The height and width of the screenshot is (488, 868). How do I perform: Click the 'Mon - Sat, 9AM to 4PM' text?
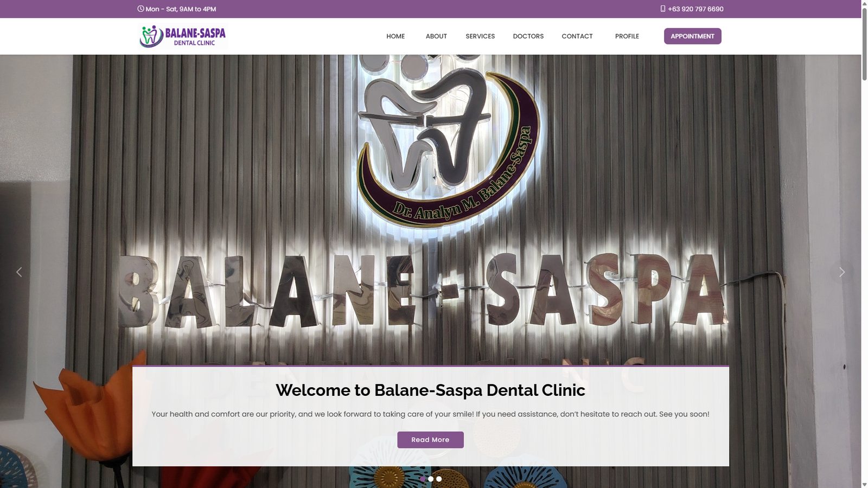click(x=181, y=9)
